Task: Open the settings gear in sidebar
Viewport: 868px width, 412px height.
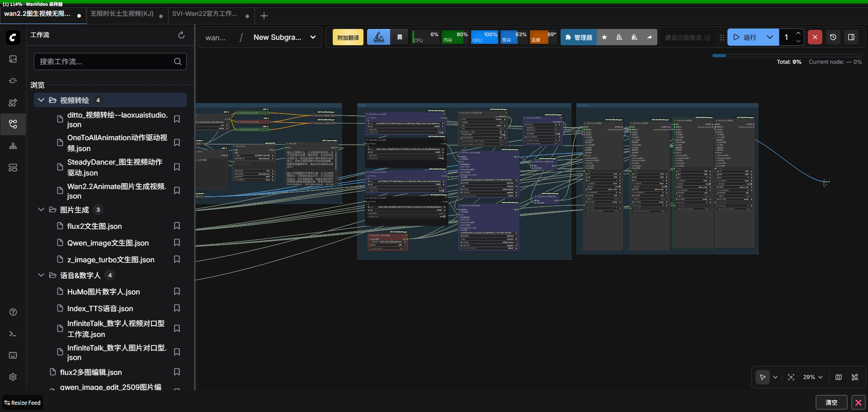Action: [x=13, y=377]
